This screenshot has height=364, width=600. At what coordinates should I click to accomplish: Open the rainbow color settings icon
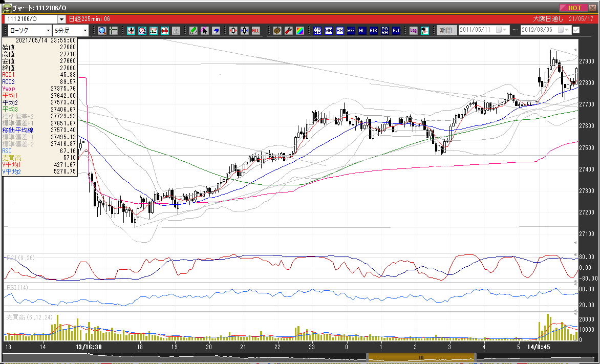[299, 31]
